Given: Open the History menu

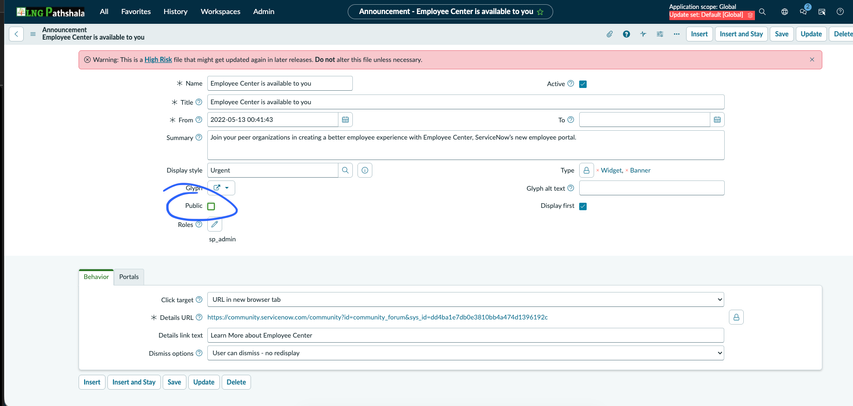Looking at the screenshot, I should pyautogui.click(x=175, y=11).
